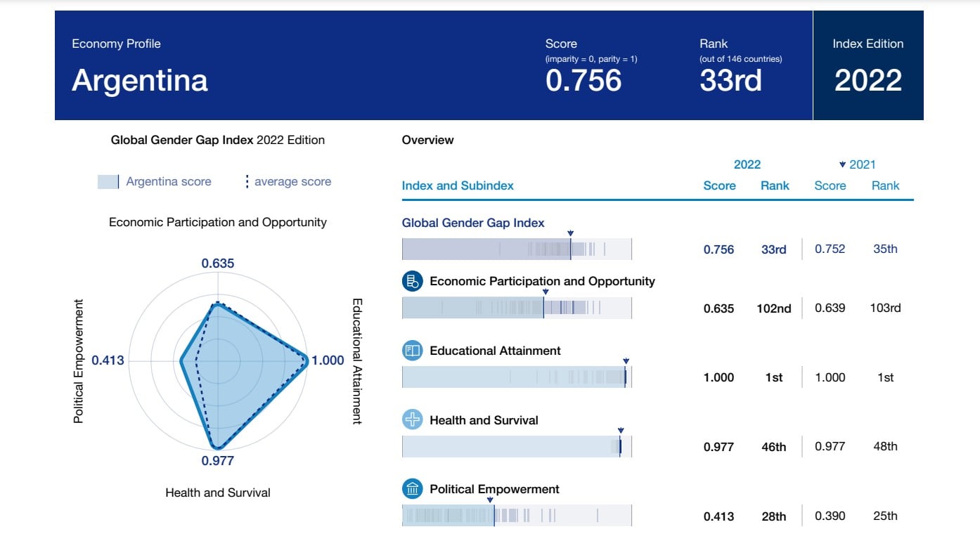Click the header rank value 33rd
Screen dimensions: 980x560
click(x=730, y=80)
